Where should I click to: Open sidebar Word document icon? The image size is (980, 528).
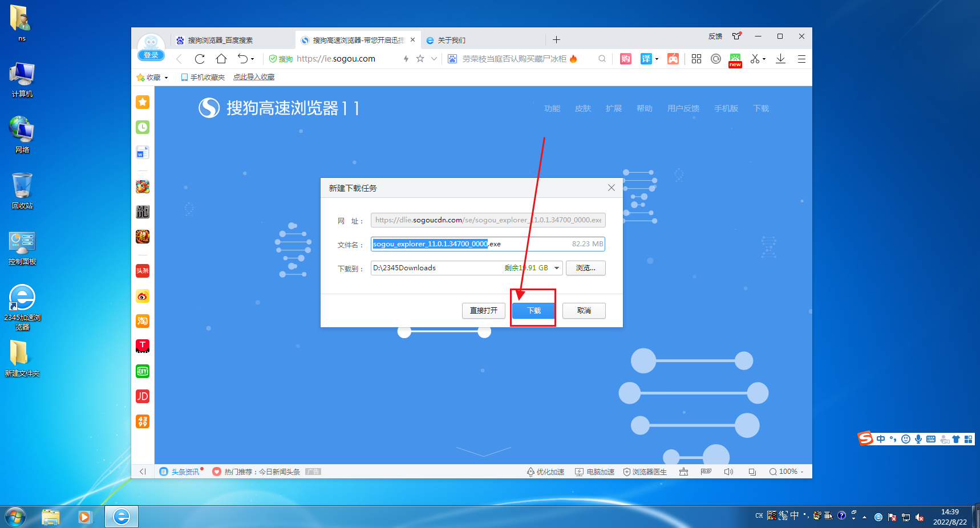pos(143,152)
